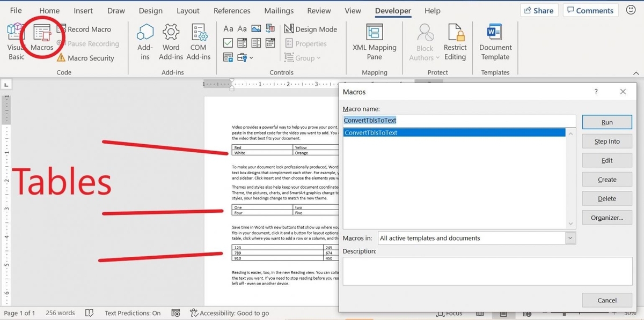The image size is (644, 320).
Task: Insert a Date Picker Content Control
Action: tap(270, 43)
